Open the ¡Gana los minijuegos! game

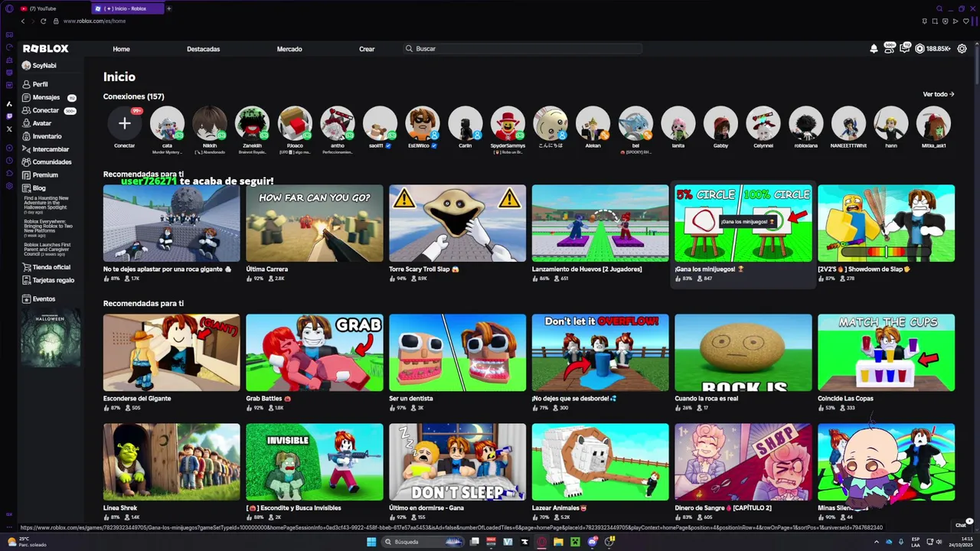click(x=743, y=223)
